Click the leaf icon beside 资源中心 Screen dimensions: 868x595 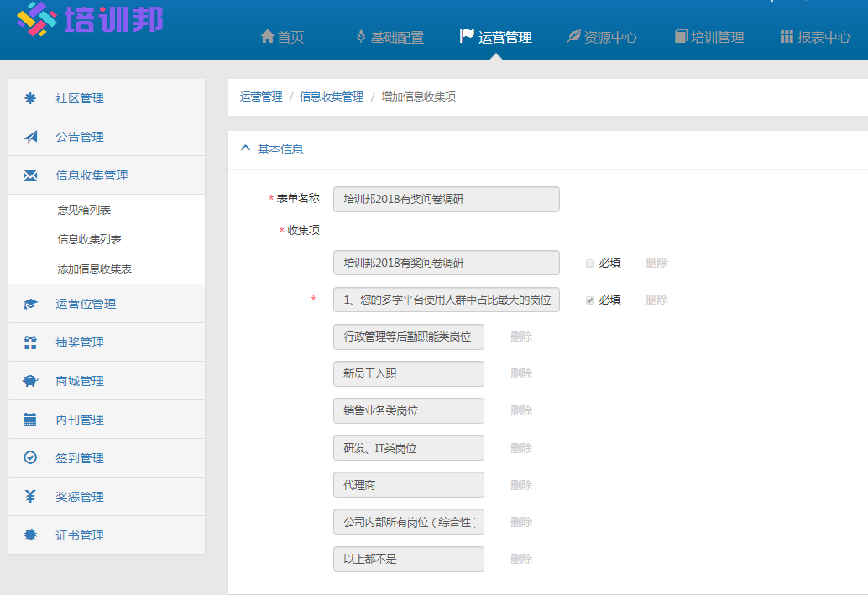(x=574, y=37)
